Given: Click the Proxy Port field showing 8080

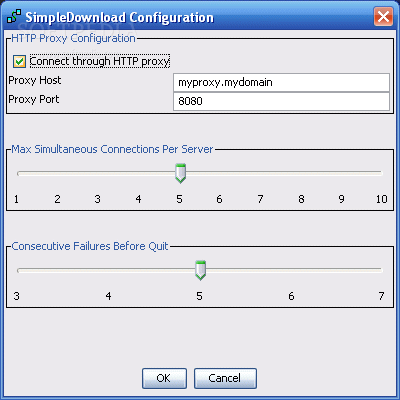Looking at the screenshot, I should pyautogui.click(x=281, y=101).
